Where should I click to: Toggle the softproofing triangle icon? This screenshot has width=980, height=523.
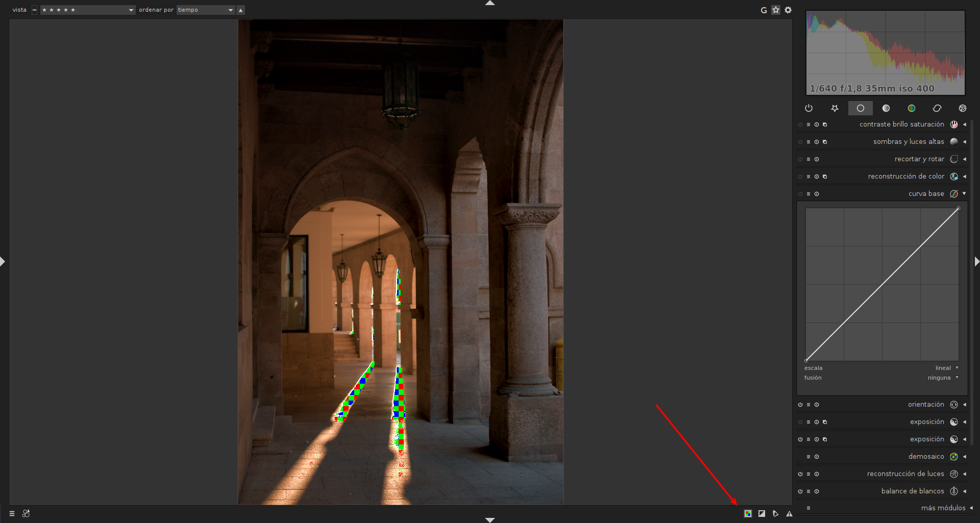[775, 514]
